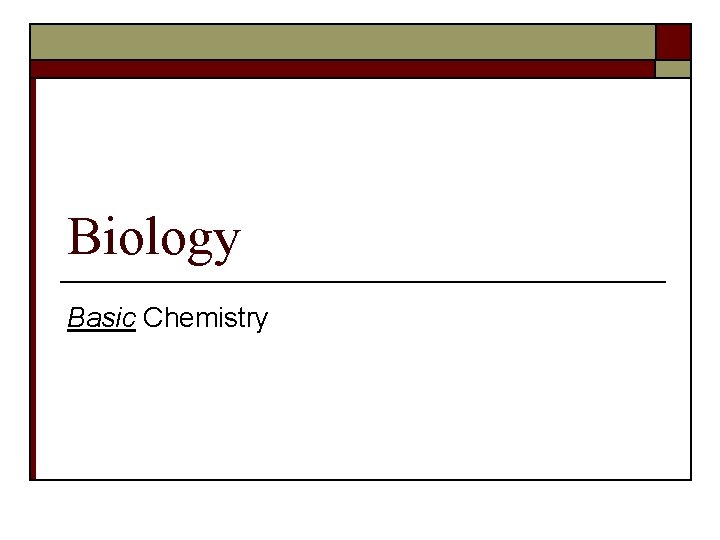Click the dark red square in top-right corner

tap(673, 42)
